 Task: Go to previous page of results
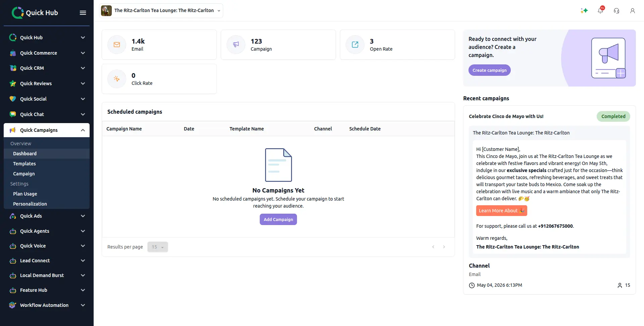[x=433, y=247]
